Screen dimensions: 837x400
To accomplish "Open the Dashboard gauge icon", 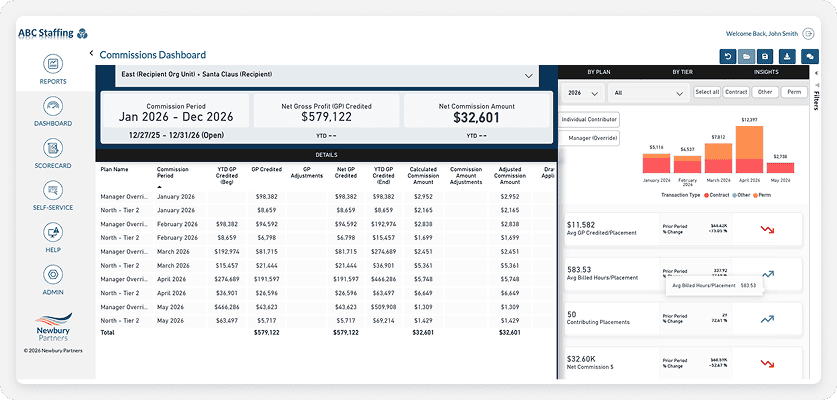I will point(53,106).
